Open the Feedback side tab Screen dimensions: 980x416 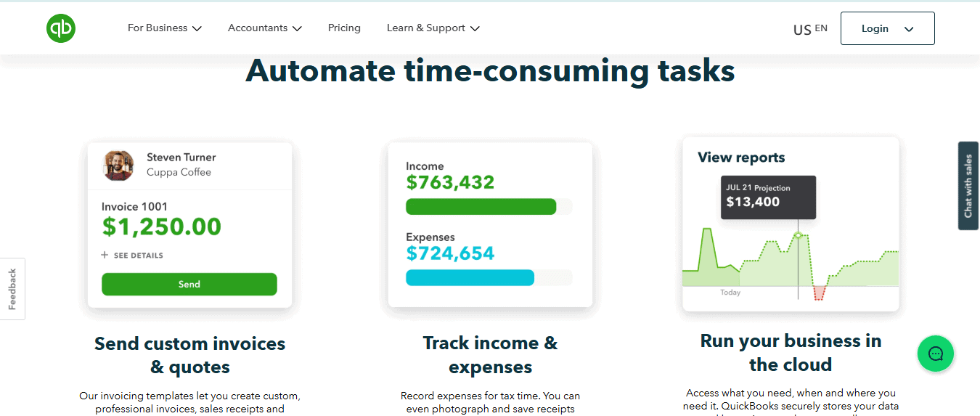coord(12,289)
